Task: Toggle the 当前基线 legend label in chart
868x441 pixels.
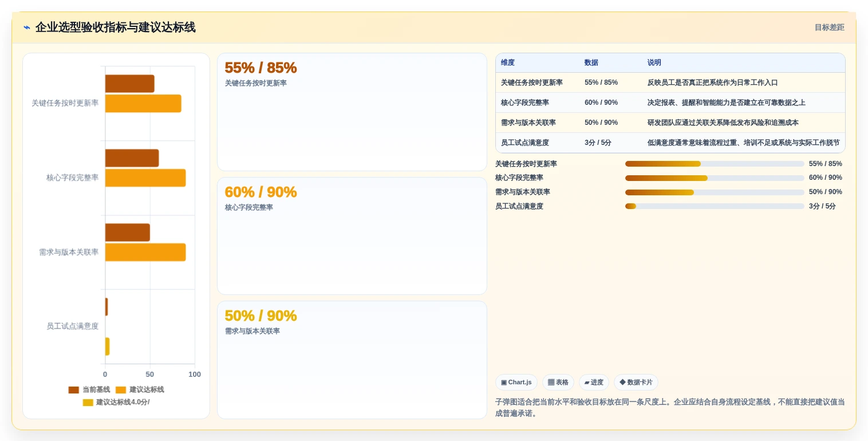Action: pos(96,389)
